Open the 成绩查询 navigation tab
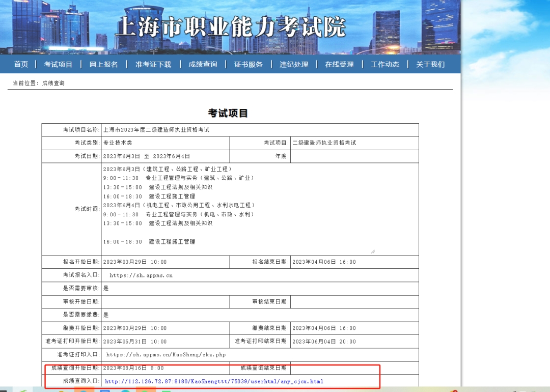 tap(203, 64)
